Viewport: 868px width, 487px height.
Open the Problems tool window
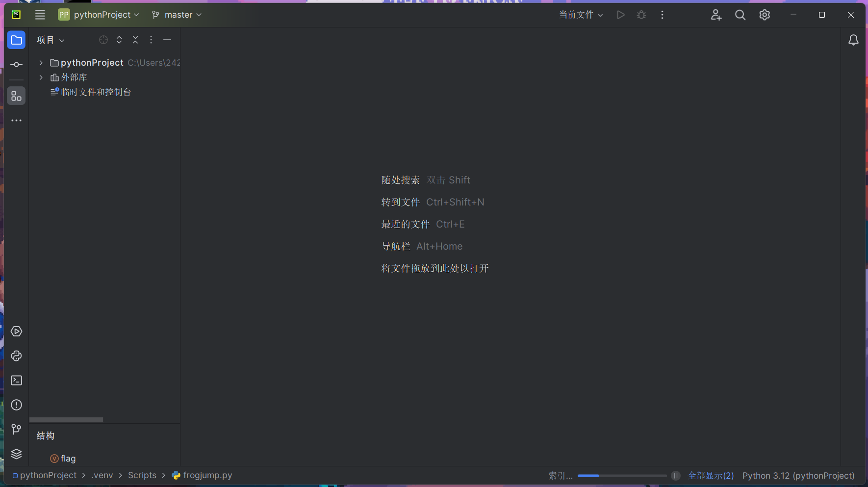coord(16,405)
